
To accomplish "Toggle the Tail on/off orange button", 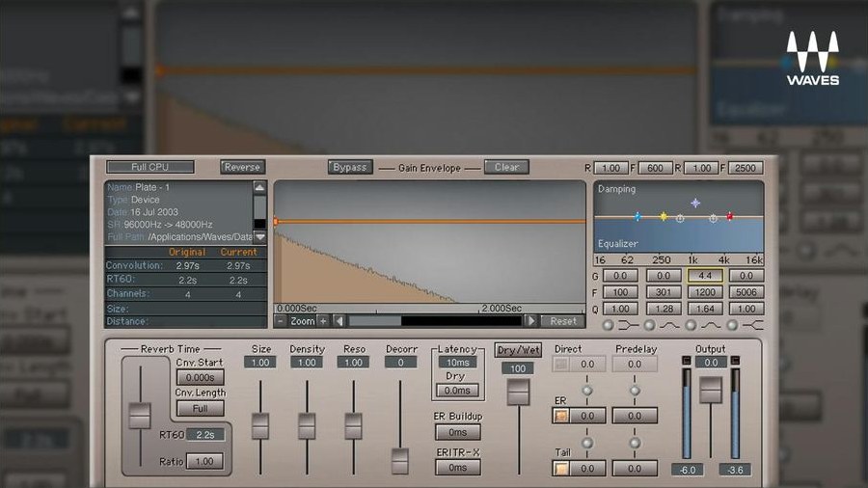I will pos(560,469).
